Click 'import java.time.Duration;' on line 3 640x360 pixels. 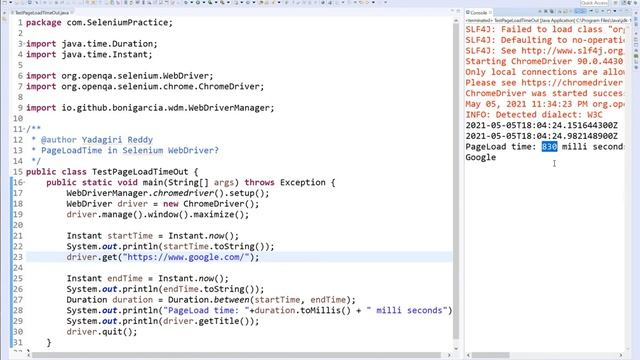92,44
